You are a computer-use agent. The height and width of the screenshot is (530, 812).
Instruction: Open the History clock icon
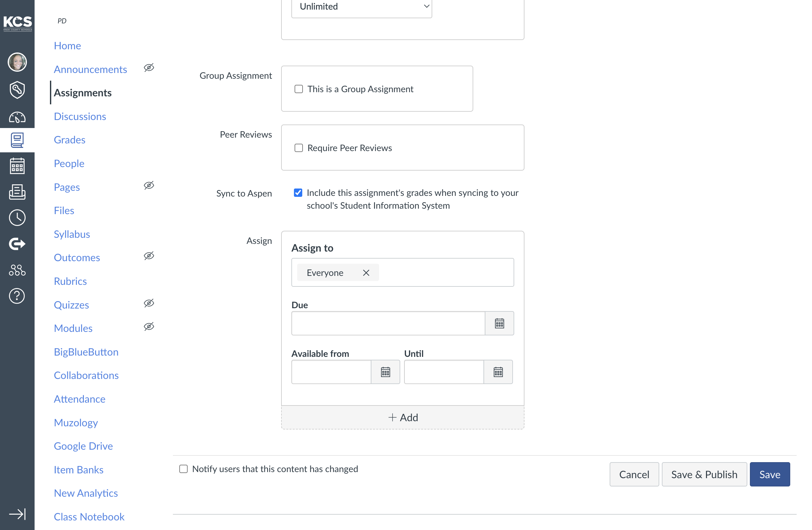[x=17, y=218]
